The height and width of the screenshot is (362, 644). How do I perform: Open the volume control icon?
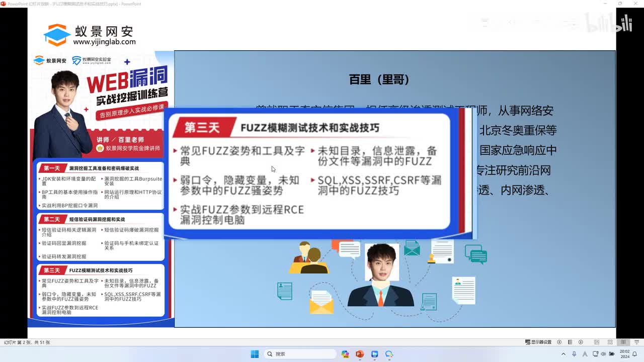click(603, 354)
